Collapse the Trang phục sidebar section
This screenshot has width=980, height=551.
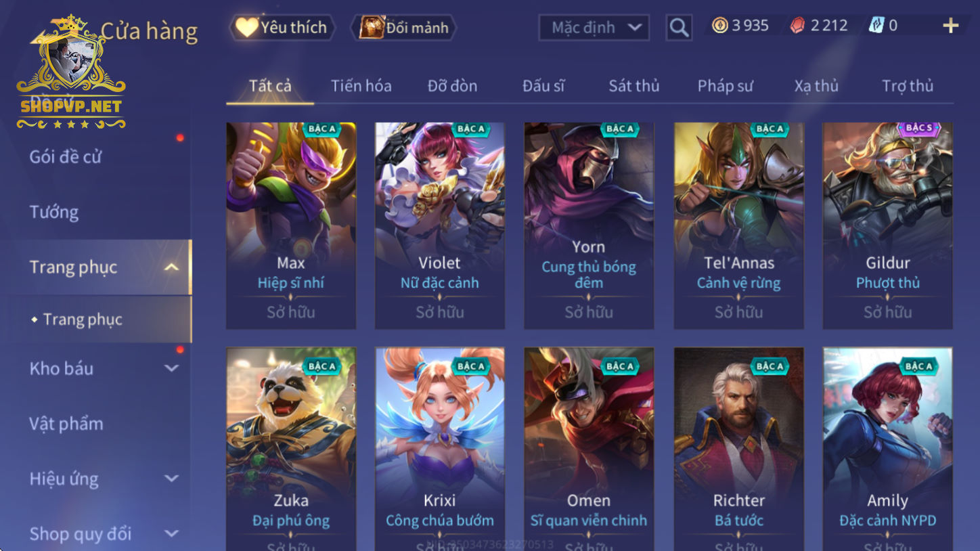pos(171,267)
